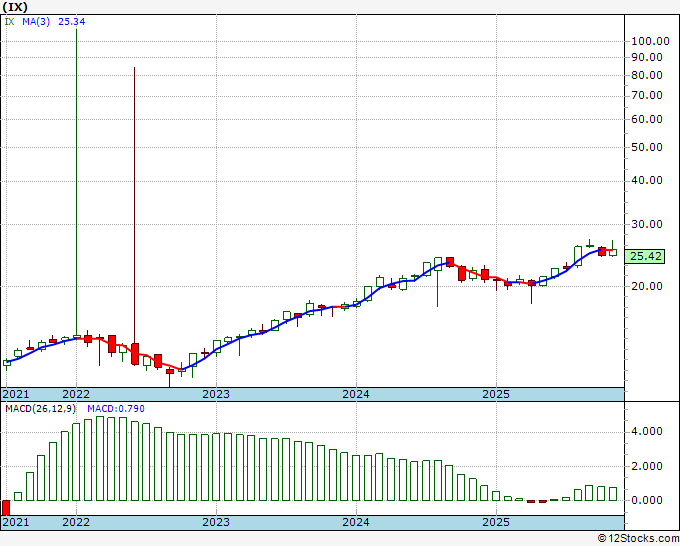Select 2025 on the price chart timeline
This screenshot has height=546, width=680.
[496, 394]
